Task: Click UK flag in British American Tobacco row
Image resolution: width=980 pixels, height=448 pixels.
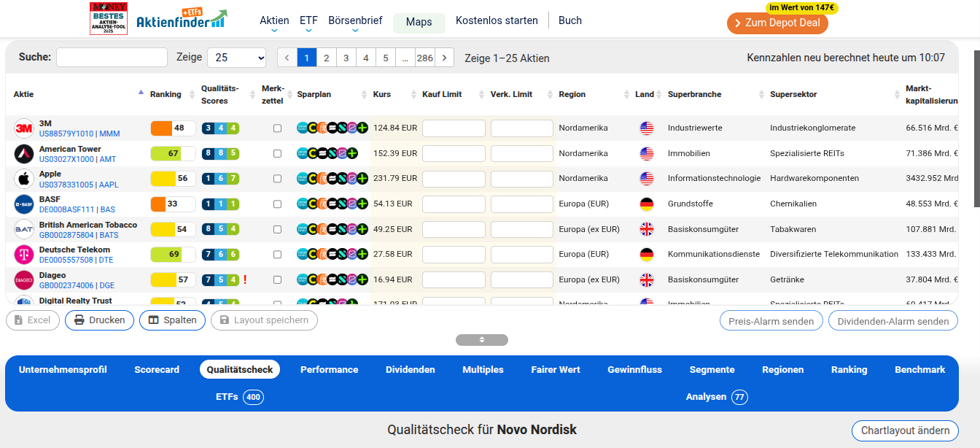Action: pyautogui.click(x=646, y=229)
